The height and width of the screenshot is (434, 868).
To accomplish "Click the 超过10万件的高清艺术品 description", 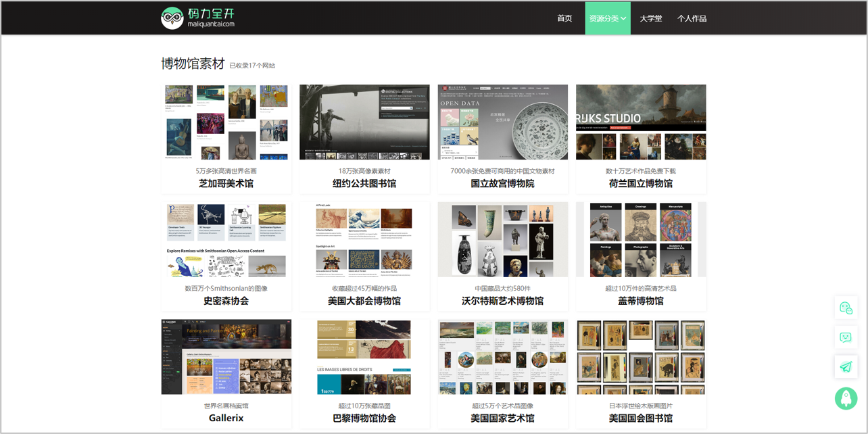I will click(641, 289).
